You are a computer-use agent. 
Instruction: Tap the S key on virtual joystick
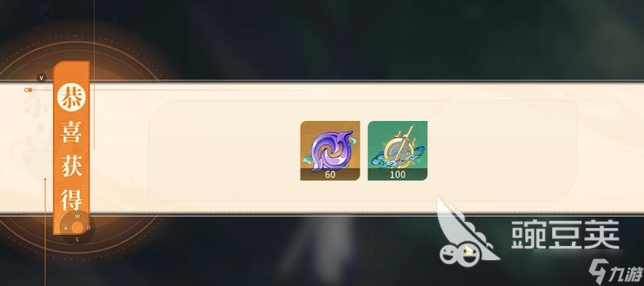point(77,240)
